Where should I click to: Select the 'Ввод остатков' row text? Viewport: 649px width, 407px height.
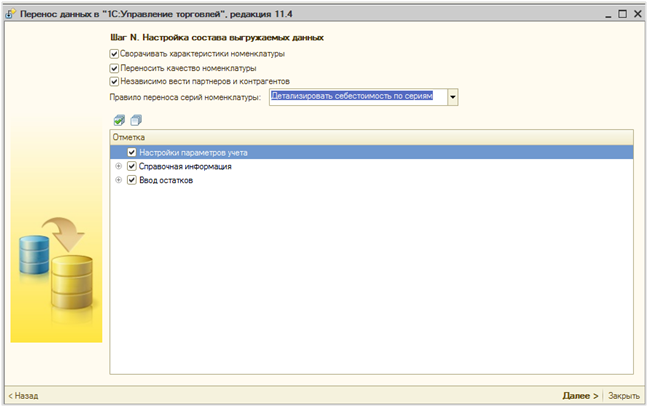(166, 180)
